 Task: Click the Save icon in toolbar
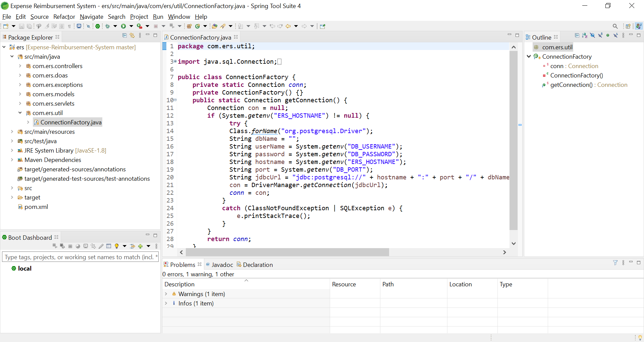[x=21, y=26]
